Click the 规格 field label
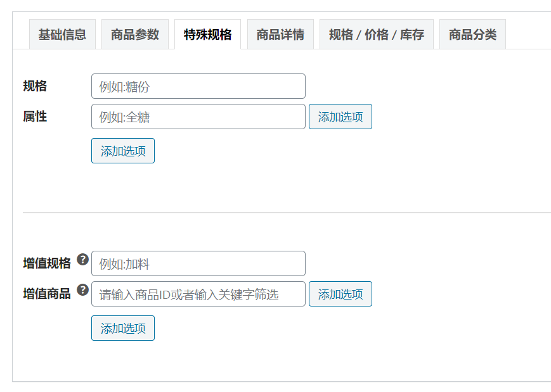551x392 pixels. 35,86
